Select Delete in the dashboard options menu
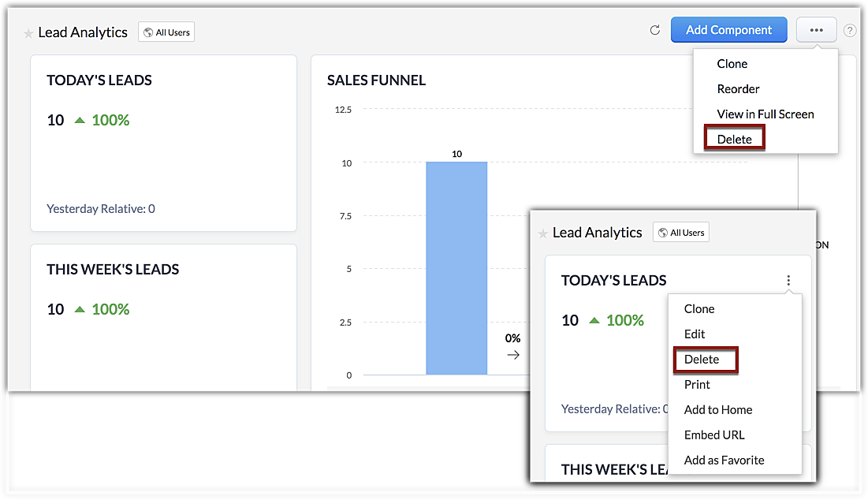This screenshot has height=500, width=868. (x=734, y=140)
